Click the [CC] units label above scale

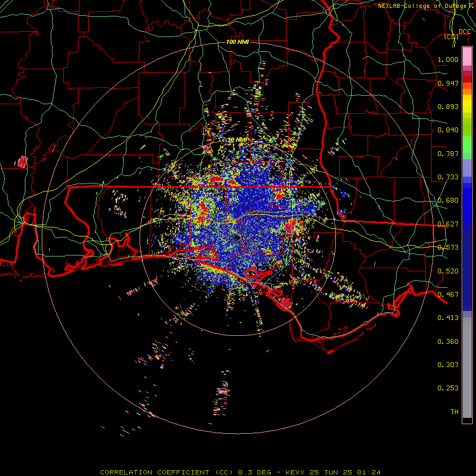pyautogui.click(x=451, y=36)
